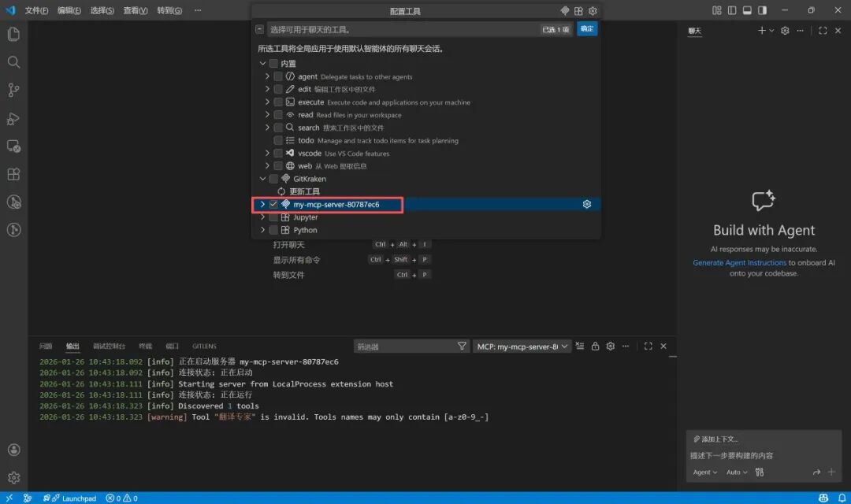
Task: Check the todo tool checkbox
Action: click(x=278, y=140)
